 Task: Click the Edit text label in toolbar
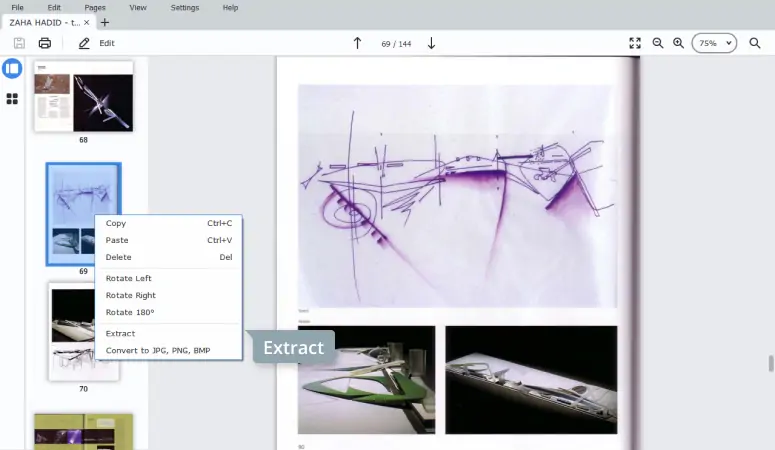click(107, 43)
